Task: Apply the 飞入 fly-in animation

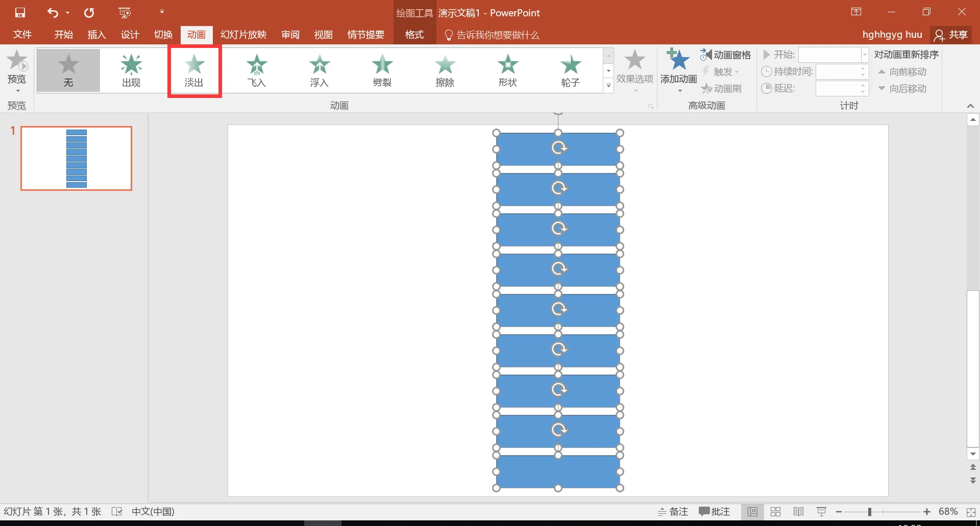Action: point(257,70)
